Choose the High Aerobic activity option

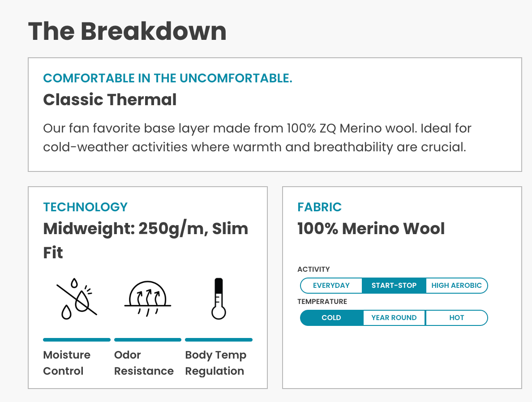pyautogui.click(x=456, y=286)
